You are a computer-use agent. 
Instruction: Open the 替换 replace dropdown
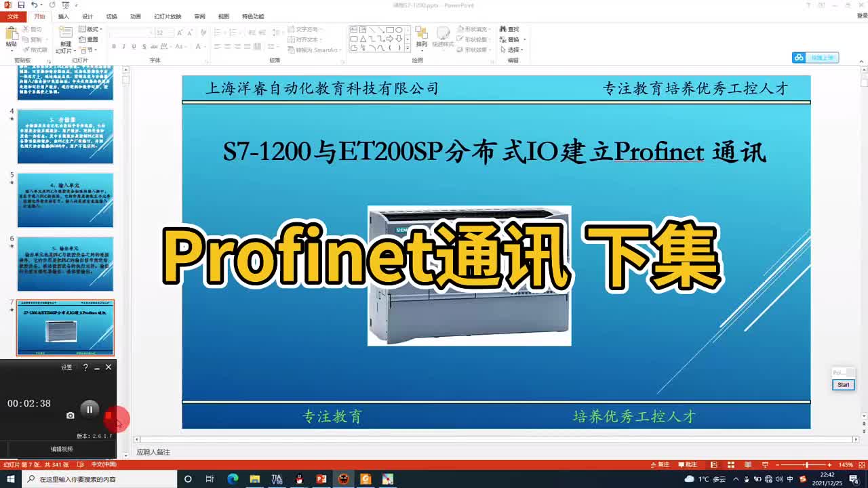coord(512,39)
